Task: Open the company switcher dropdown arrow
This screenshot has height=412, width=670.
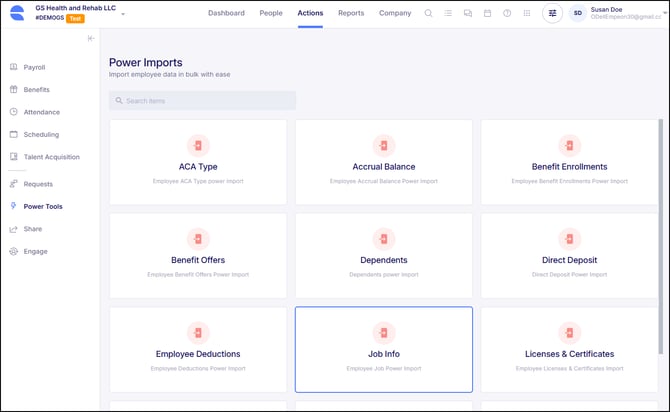Action: click(123, 14)
